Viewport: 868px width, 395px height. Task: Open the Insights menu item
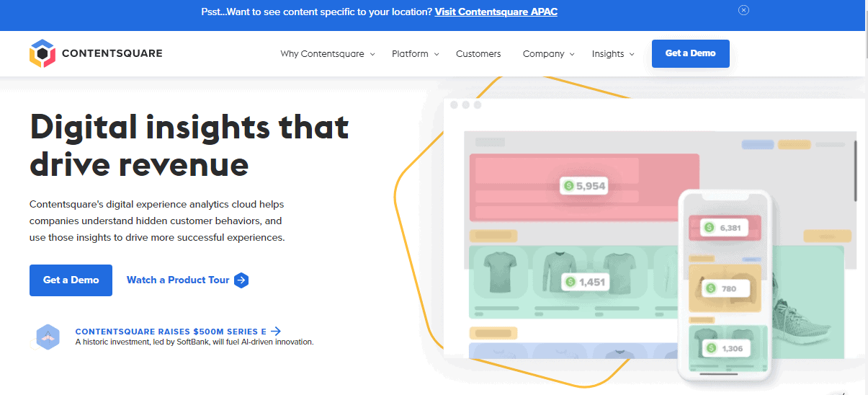pos(608,54)
